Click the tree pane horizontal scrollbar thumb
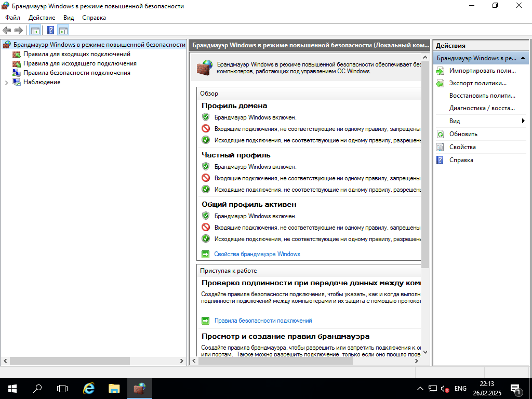This screenshot has width=532, height=399. coord(70,361)
